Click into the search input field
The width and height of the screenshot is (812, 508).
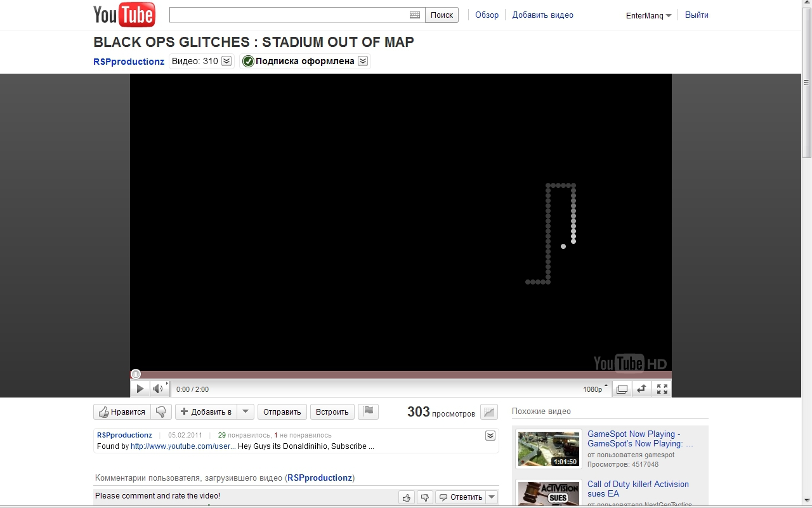tap(289, 15)
